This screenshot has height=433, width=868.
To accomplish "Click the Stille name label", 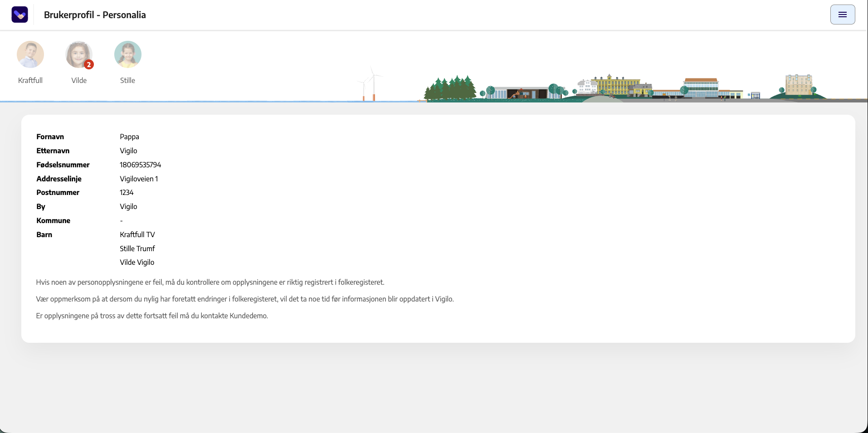I will click(x=127, y=80).
